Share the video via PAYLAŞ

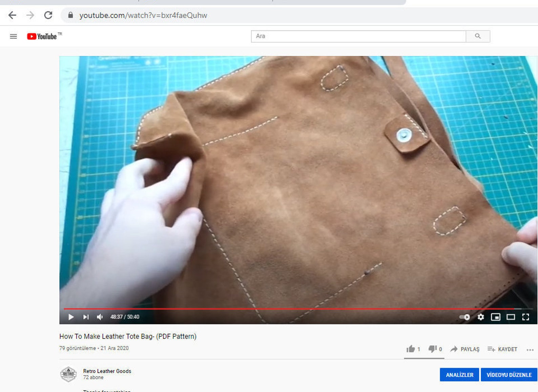coord(465,349)
